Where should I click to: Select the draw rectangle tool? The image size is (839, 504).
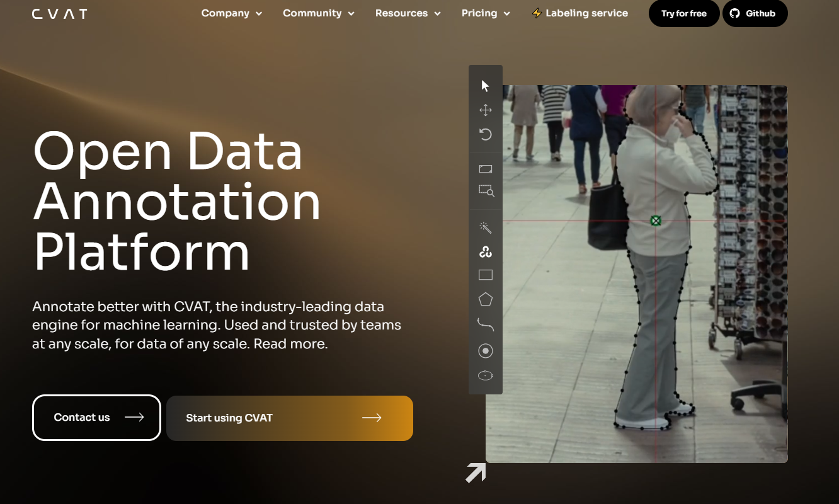click(x=485, y=275)
